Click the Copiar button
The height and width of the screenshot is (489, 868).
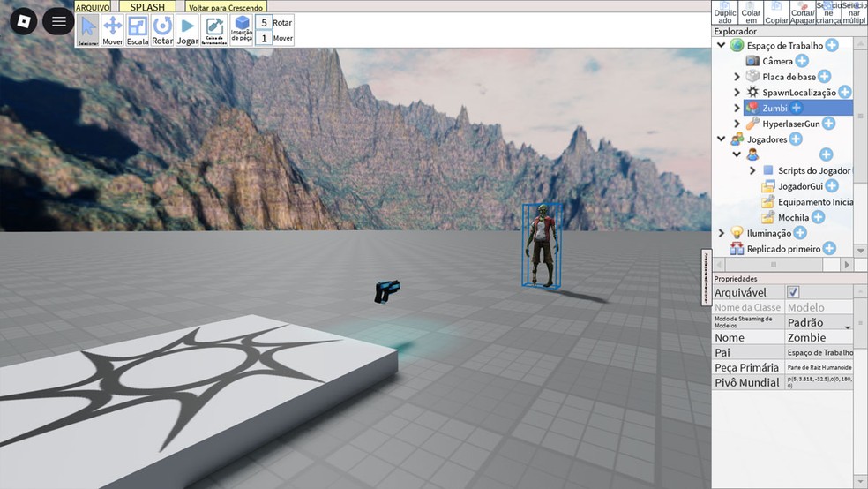pyautogui.click(x=776, y=12)
